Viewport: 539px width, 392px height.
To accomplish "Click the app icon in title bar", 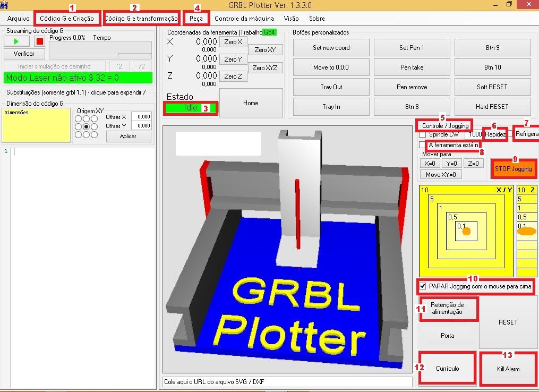I will click(x=5, y=4).
